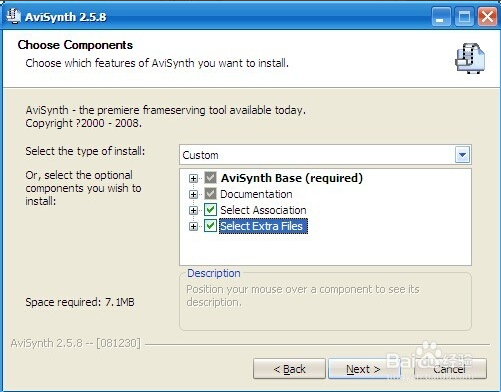Click the grayed Documentation checkbox
Viewport: 501px width, 392px height.
(210, 194)
